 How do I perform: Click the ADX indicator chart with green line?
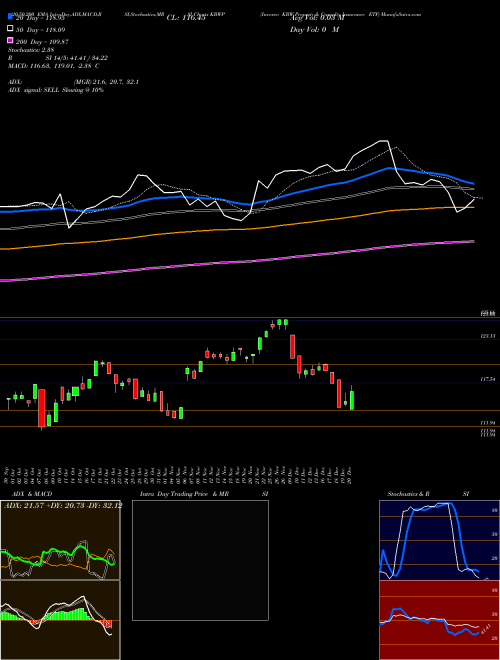pyautogui.click(x=60, y=540)
